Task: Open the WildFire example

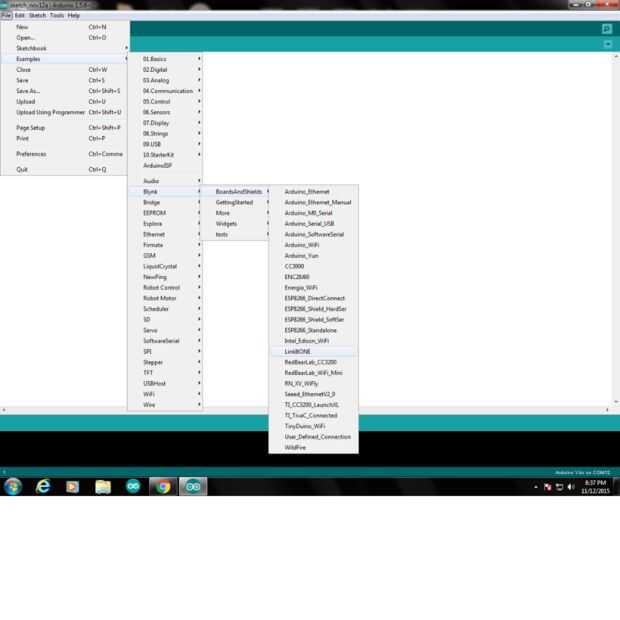Action: (314, 447)
